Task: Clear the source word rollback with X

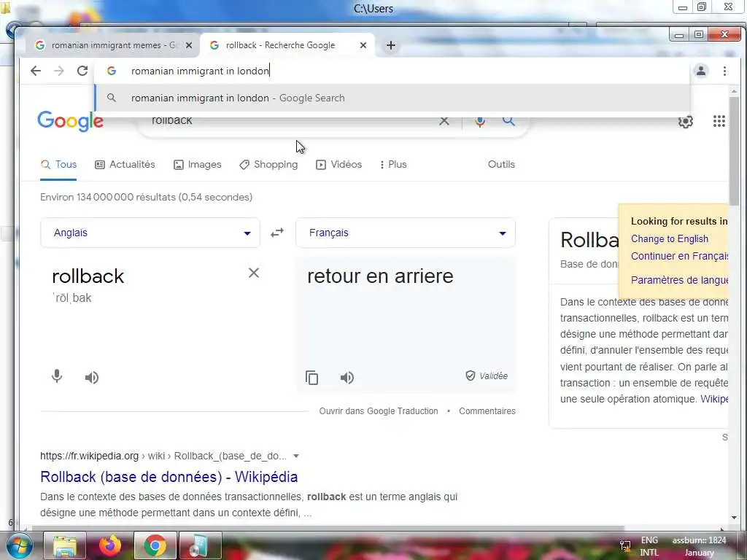Action: (x=254, y=273)
